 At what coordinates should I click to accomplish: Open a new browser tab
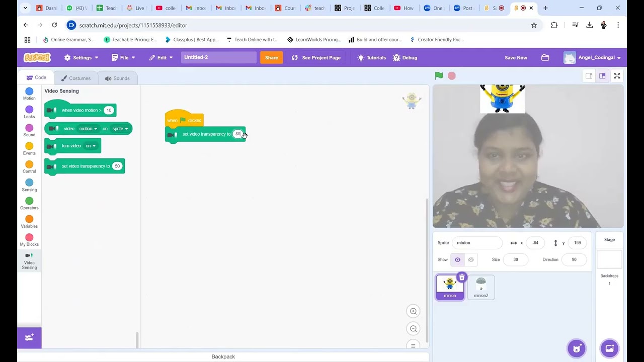(x=545, y=8)
